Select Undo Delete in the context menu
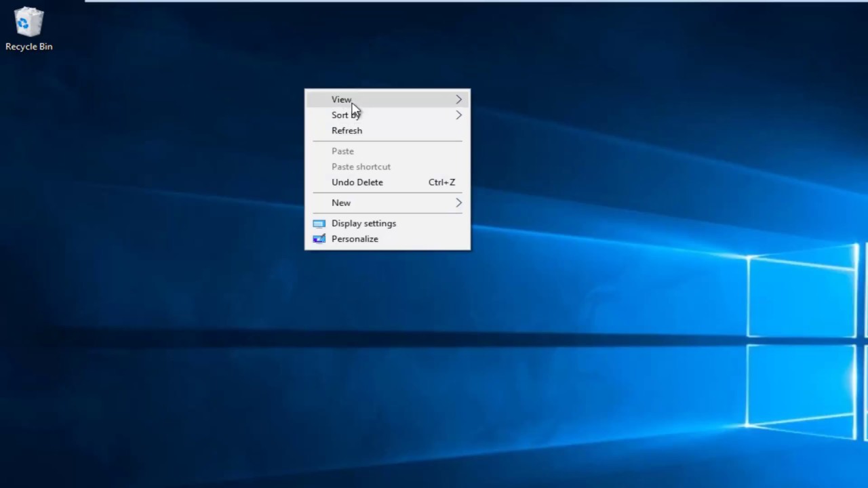Image resolution: width=868 pixels, height=488 pixels. (387, 182)
